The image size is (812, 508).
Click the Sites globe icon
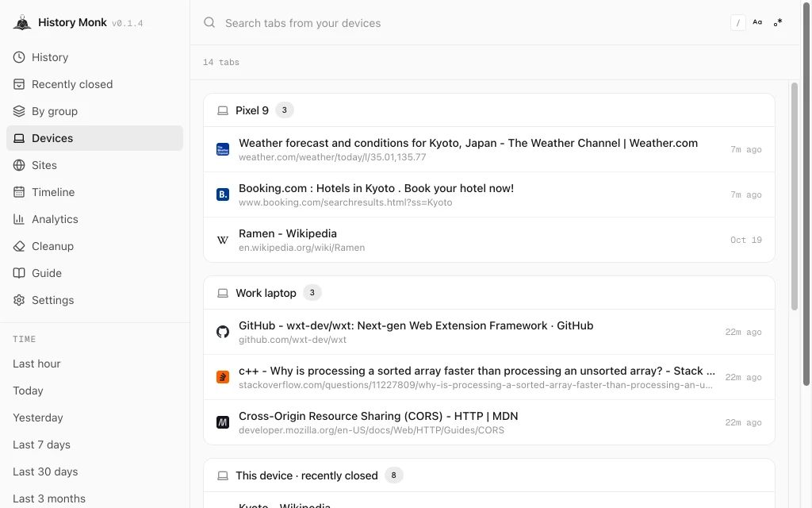tap(19, 165)
